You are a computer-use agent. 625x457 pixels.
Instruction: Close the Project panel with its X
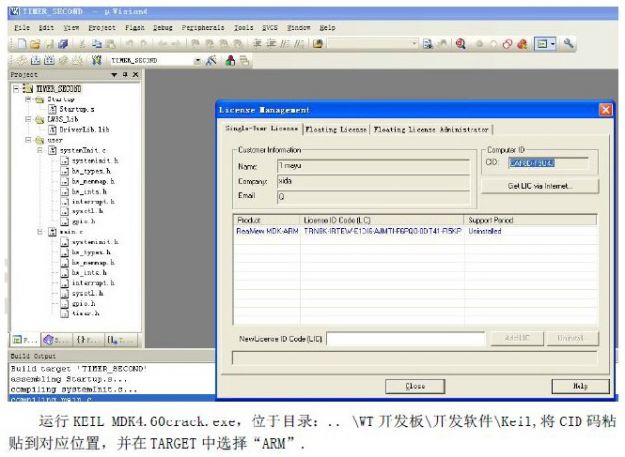[136, 75]
